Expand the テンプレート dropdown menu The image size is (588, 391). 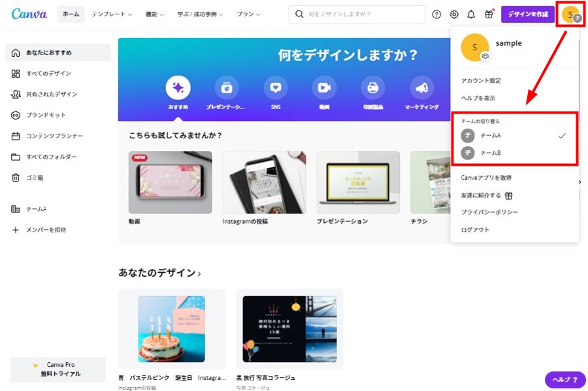coord(112,14)
